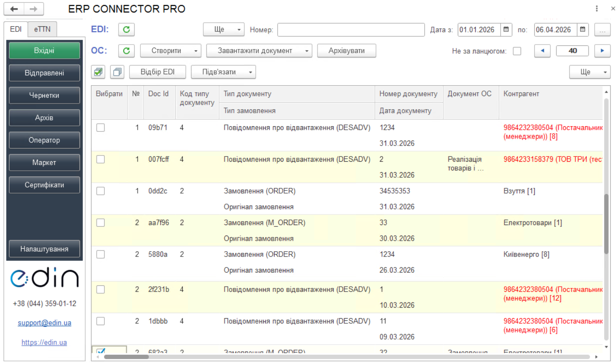Click the end date field 06.04.2026

pyautogui.click(x=556, y=30)
